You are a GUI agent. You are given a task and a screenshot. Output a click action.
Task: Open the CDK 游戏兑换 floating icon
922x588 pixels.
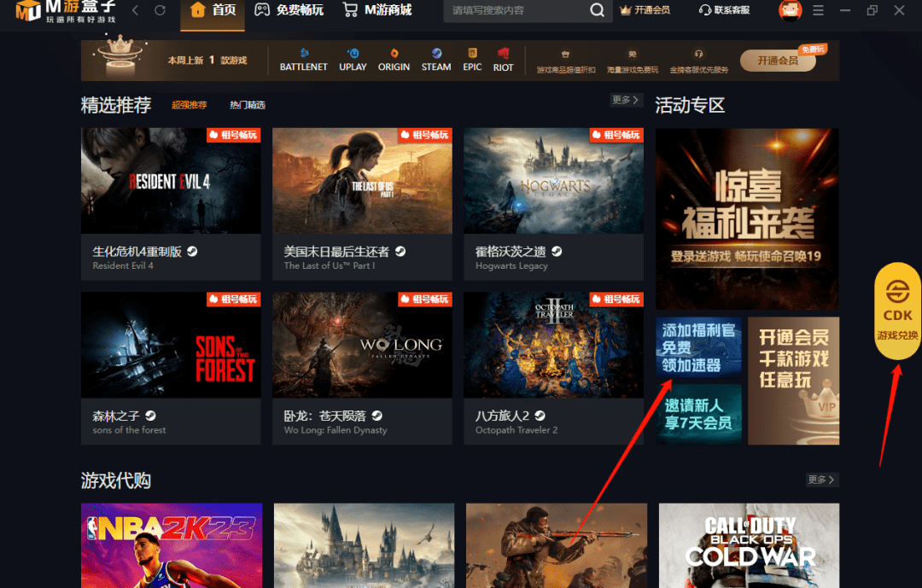pos(897,307)
